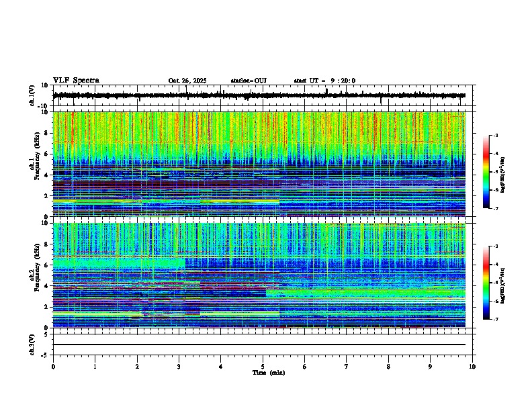Click inside the ch.1 spectrogram panel
This screenshot has width=532, height=411.
(x=259, y=164)
